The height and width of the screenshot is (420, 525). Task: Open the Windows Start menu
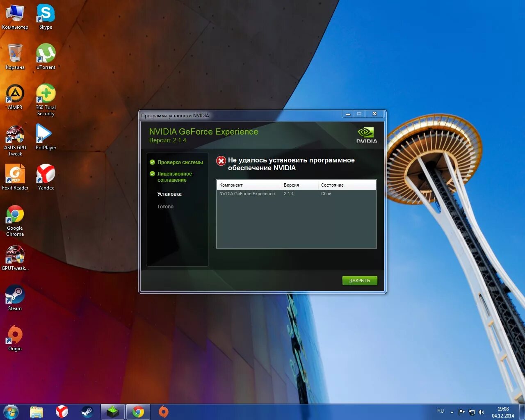[11, 412]
